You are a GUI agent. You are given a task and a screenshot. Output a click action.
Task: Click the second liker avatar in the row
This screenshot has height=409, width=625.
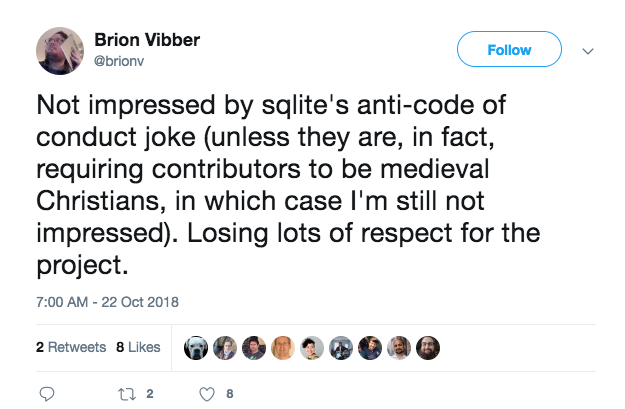(226, 347)
